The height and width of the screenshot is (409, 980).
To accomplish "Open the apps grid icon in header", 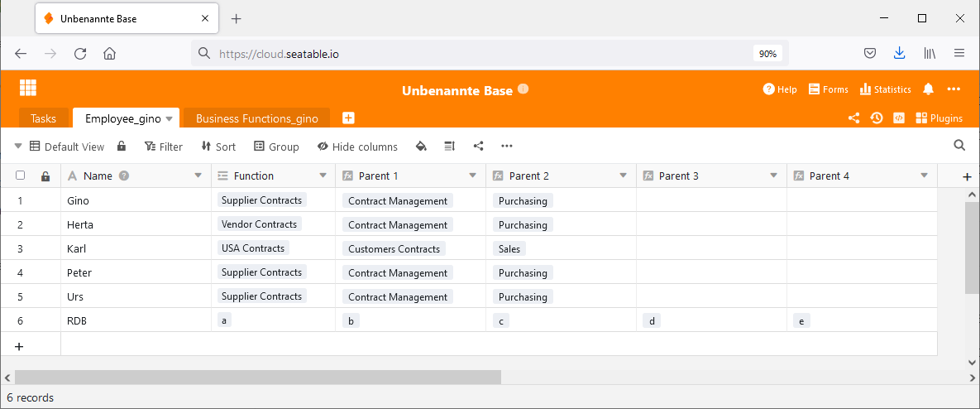I will point(28,88).
